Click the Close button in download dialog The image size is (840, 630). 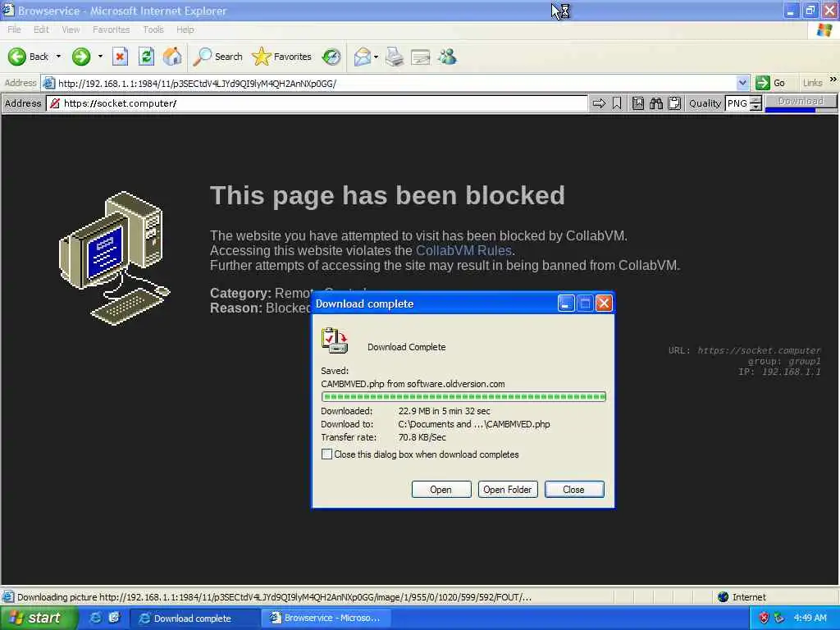pyautogui.click(x=573, y=490)
